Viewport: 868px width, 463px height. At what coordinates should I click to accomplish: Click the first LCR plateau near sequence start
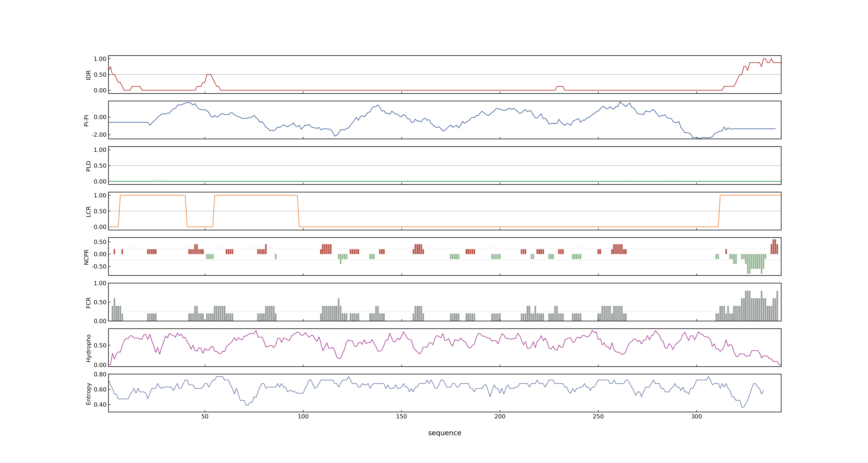153,195
